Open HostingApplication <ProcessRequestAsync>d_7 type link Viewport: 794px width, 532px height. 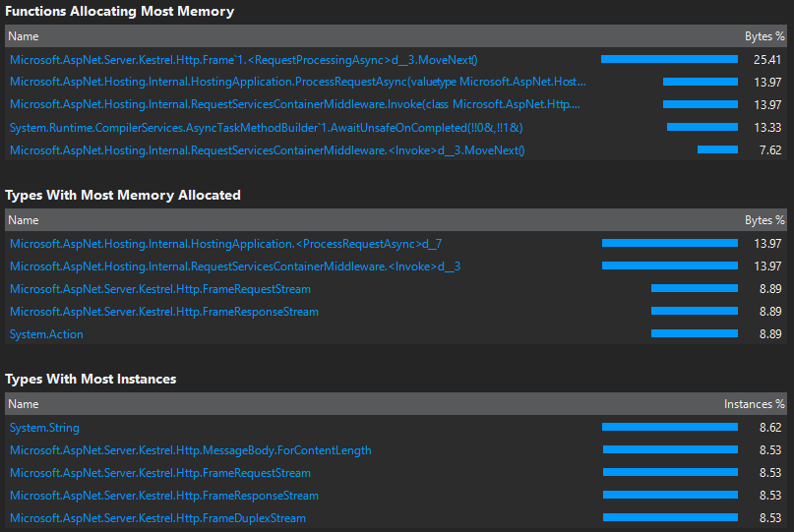coord(226,244)
